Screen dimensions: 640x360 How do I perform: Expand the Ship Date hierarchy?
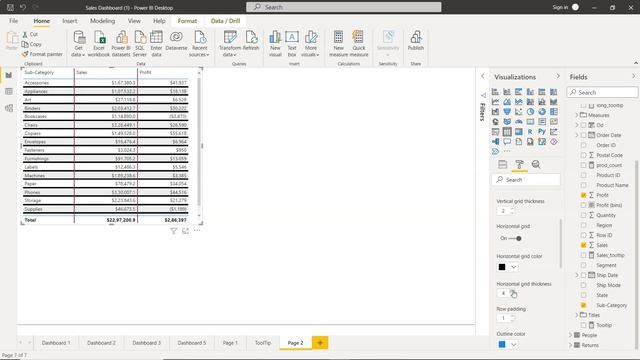tap(577, 275)
